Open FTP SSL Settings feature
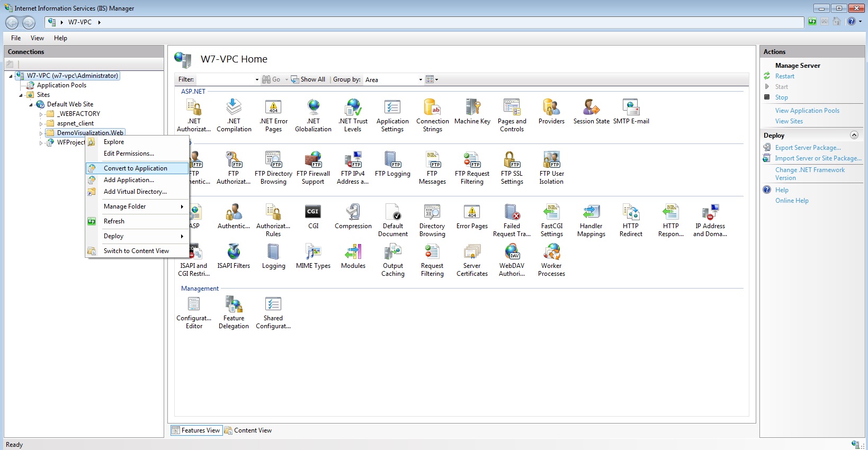Viewport: 868px width, 450px height. [x=512, y=168]
